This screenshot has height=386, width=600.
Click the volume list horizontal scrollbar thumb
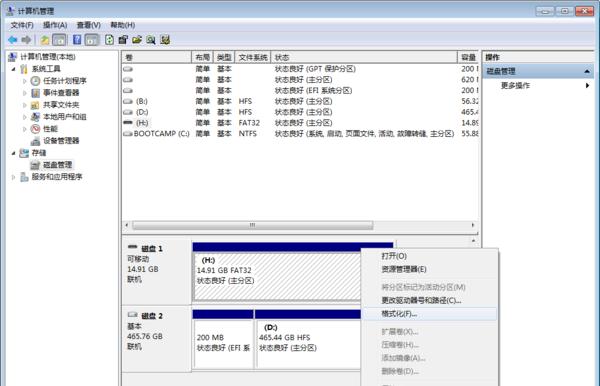(x=253, y=225)
